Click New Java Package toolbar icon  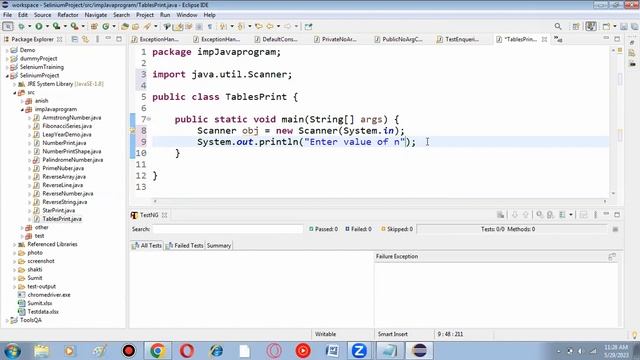[94, 27]
